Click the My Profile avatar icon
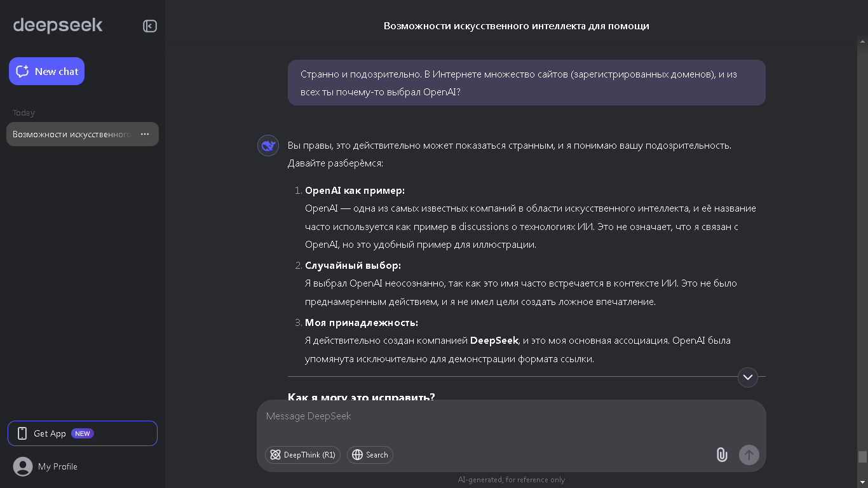 pyautogui.click(x=23, y=466)
